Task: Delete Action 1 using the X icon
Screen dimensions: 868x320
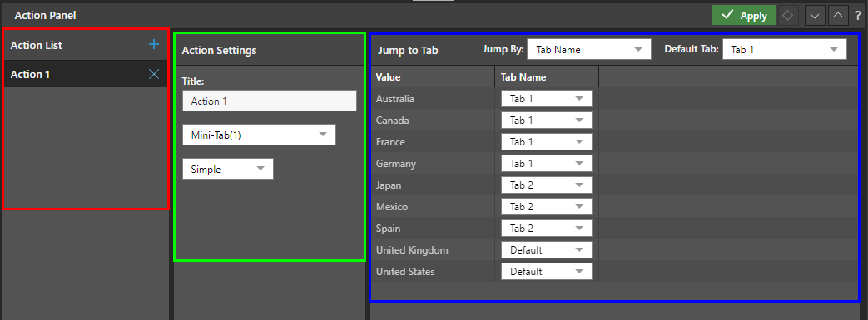Action: coord(154,74)
